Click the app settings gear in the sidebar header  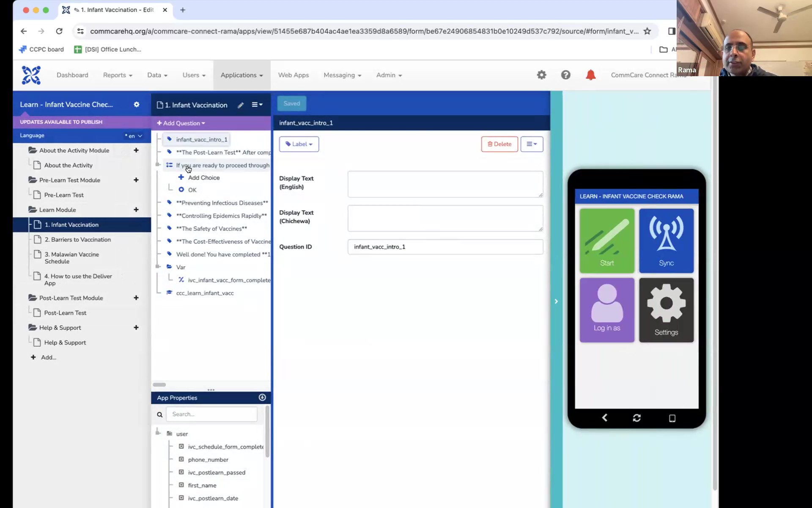tap(137, 105)
